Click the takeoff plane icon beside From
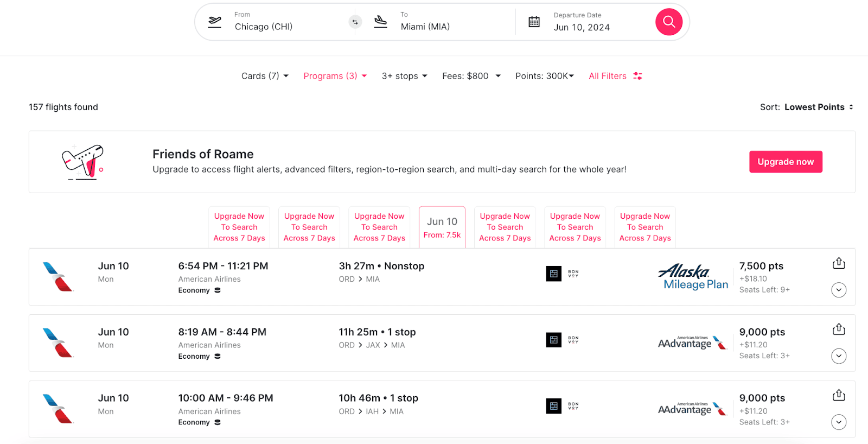Viewport: 868px width, 444px height. (215, 22)
